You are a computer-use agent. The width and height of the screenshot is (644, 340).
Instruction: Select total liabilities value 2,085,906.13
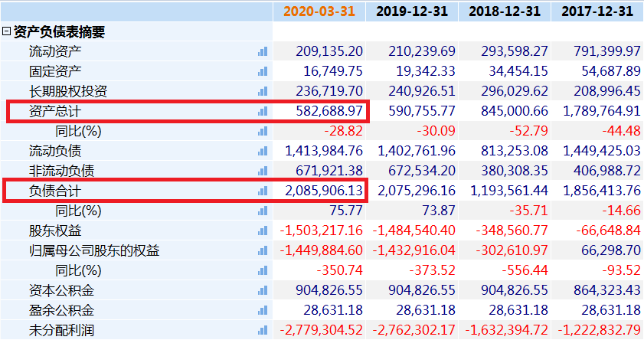pos(324,191)
